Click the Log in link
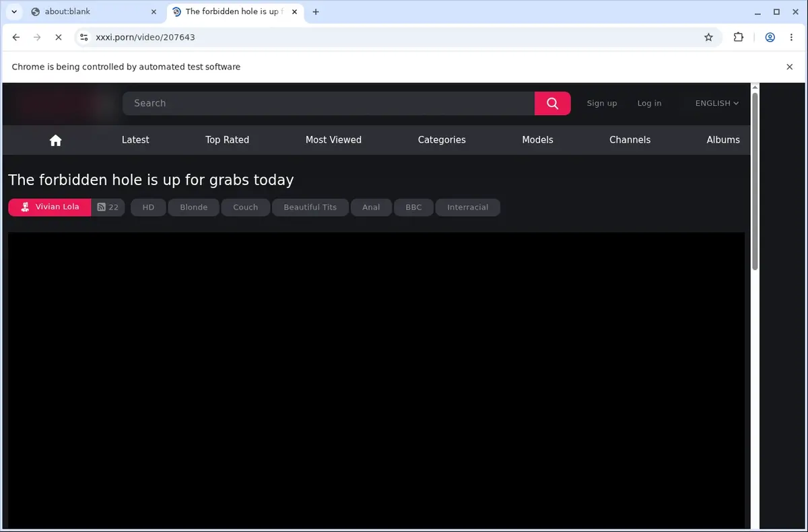Screen dimensions: 808x532 click(649, 103)
